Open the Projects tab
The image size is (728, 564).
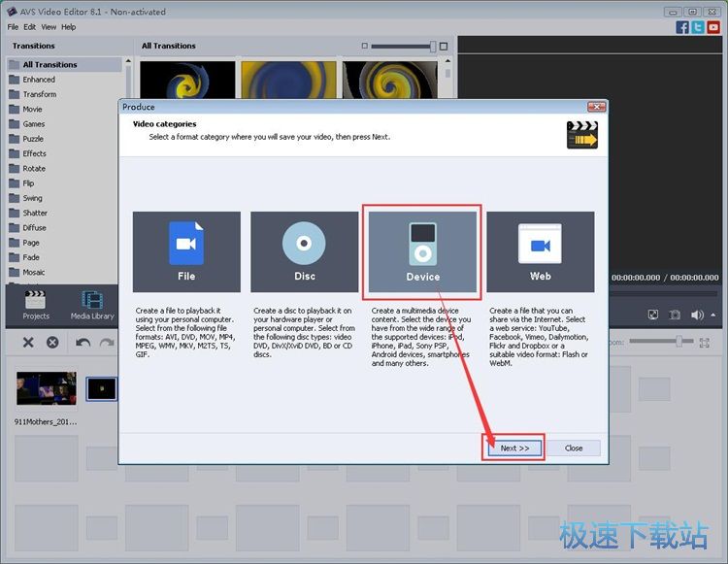[36, 306]
